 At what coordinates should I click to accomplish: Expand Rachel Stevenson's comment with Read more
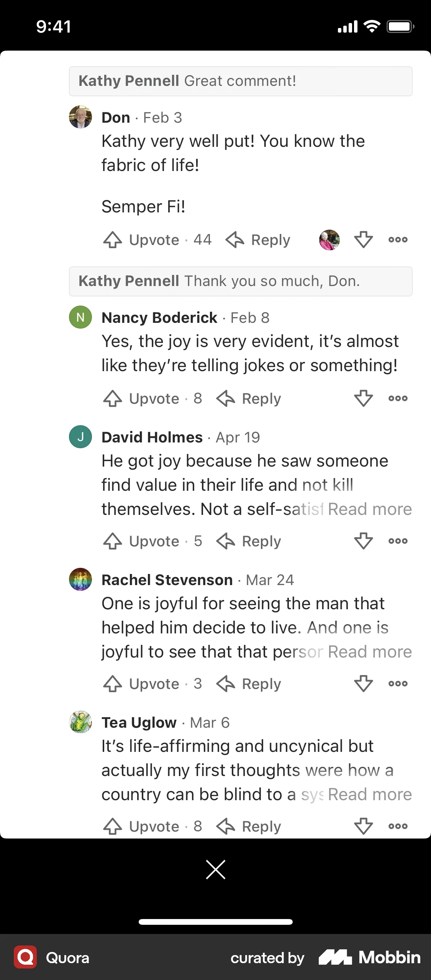click(370, 652)
